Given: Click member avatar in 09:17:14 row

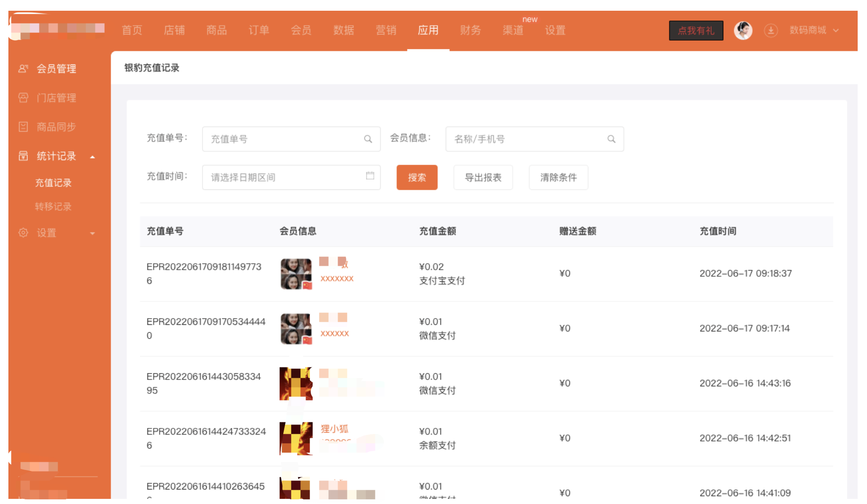Looking at the screenshot, I should [296, 329].
